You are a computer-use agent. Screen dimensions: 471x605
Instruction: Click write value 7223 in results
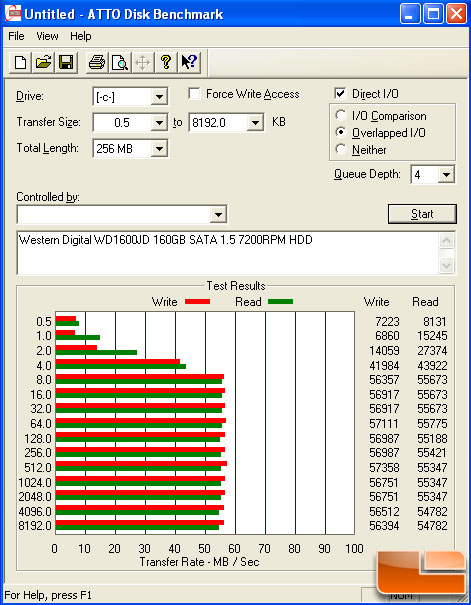tap(387, 322)
